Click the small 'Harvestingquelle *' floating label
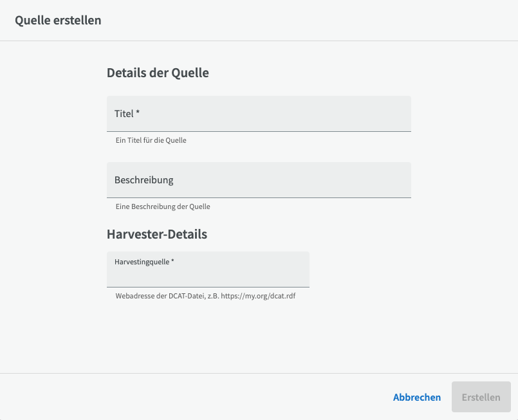Screen dimensions: 518x420 click(144, 262)
